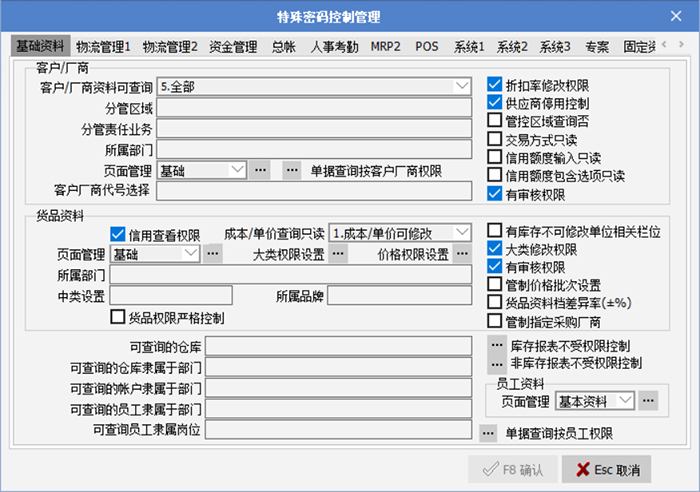This screenshot has height=492, width=700.
Task: Click the ellipsis next to 员工资料 页面管理
Action: tap(649, 401)
